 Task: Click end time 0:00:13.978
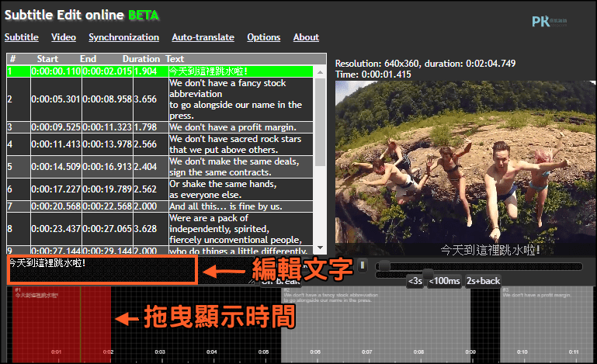coord(107,144)
